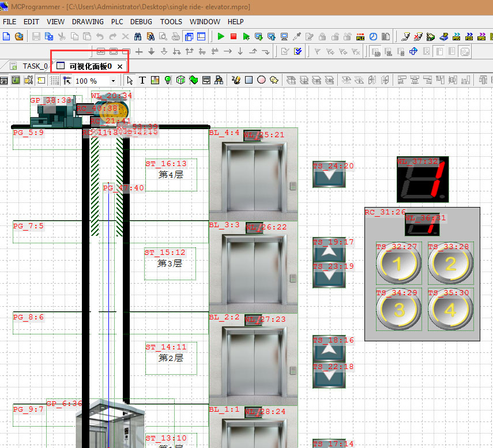Open the DRAWING menu
Image resolution: width=493 pixels, height=448 pixels.
pyautogui.click(x=88, y=22)
